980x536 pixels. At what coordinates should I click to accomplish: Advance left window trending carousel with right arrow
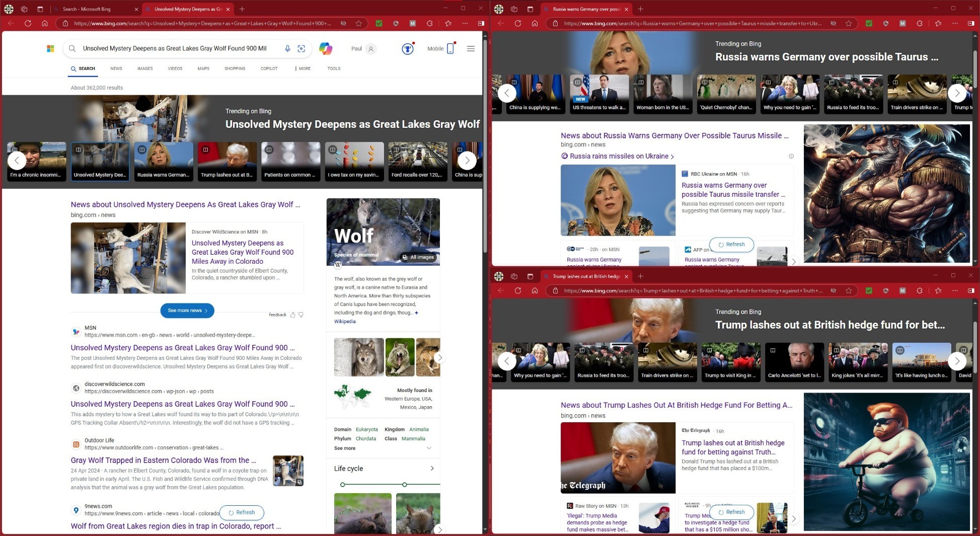[467, 161]
